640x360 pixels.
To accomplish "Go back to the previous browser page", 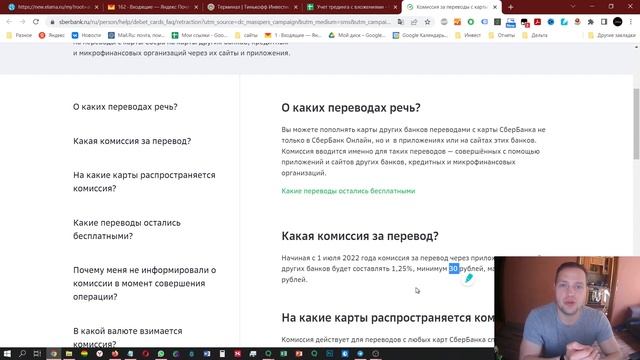I will [x=9, y=22].
